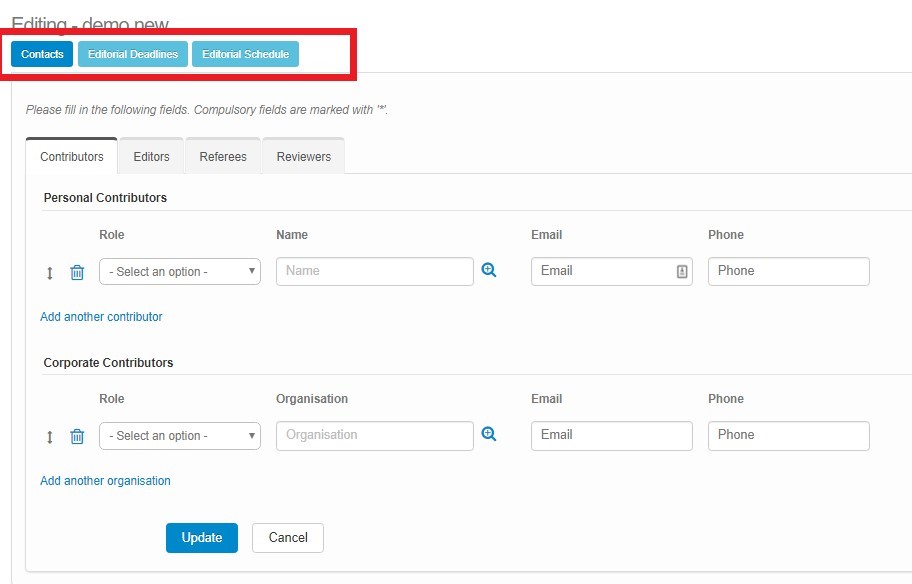This screenshot has width=912, height=584.
Task: Click the Personal Contributors reorder arrow icon
Action: click(x=50, y=272)
